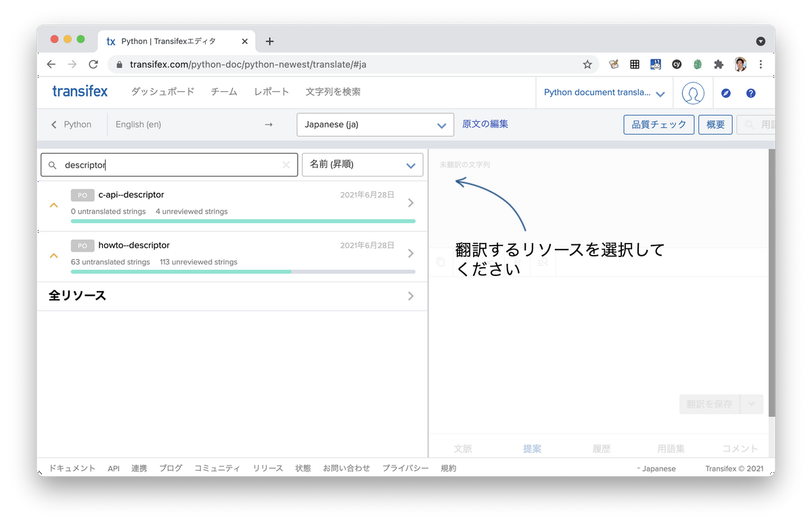Switch to the 用語集 tab
The image size is (812, 525).
point(671,449)
